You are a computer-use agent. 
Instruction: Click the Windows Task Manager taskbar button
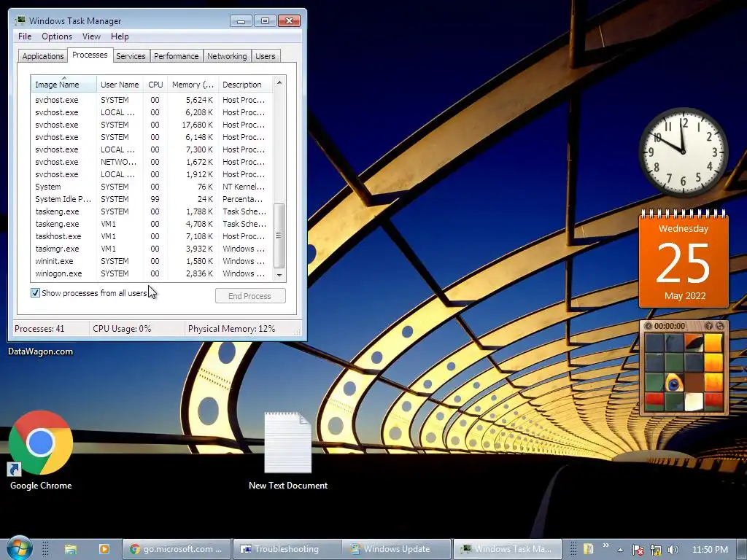[507, 549]
